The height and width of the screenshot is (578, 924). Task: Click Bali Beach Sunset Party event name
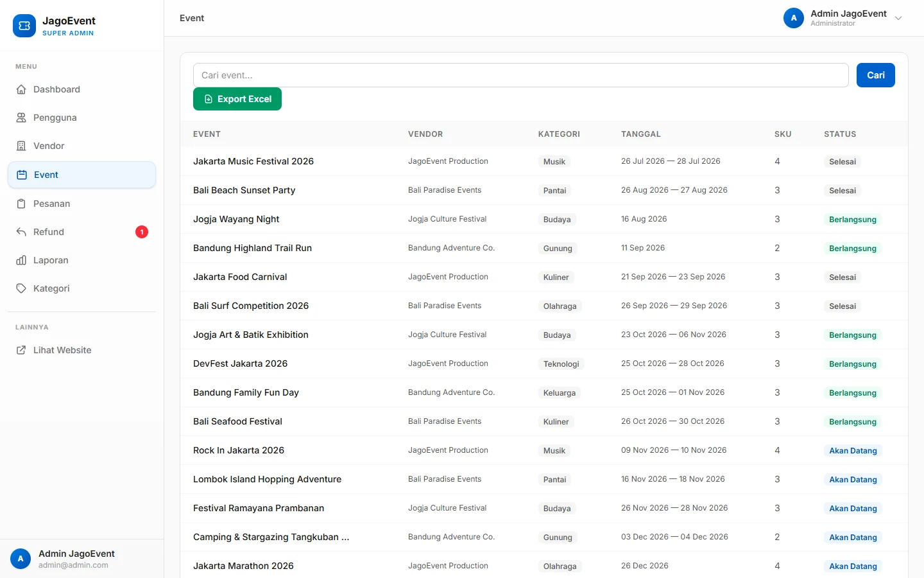[x=244, y=190]
